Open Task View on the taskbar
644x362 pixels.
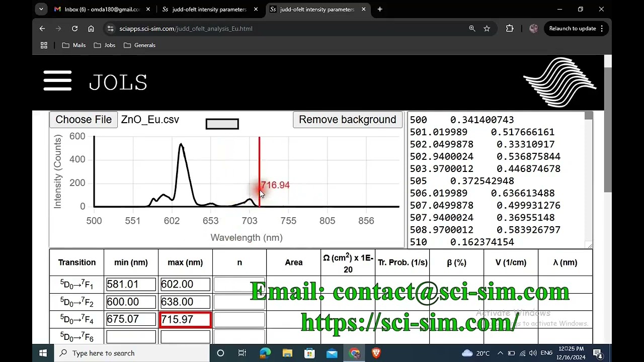point(242,353)
